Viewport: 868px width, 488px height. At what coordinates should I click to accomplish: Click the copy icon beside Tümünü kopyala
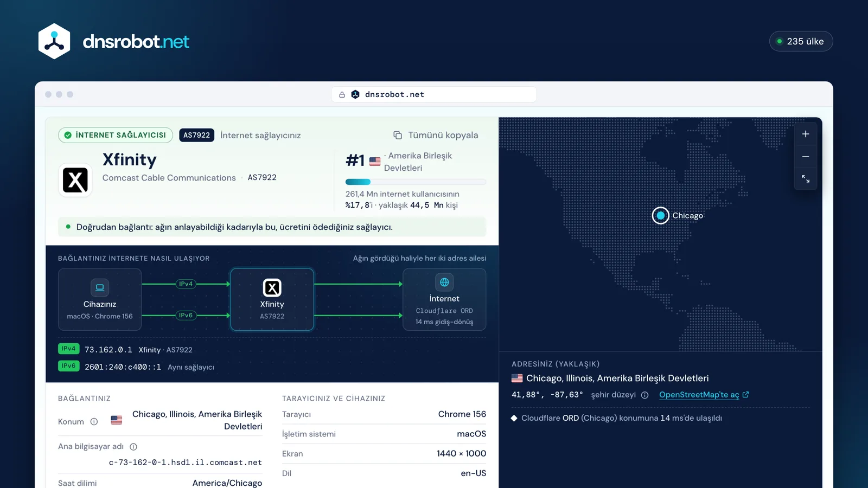click(x=398, y=135)
